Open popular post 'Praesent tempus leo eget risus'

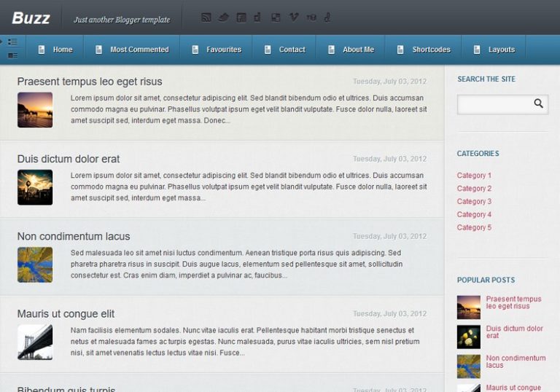click(513, 303)
